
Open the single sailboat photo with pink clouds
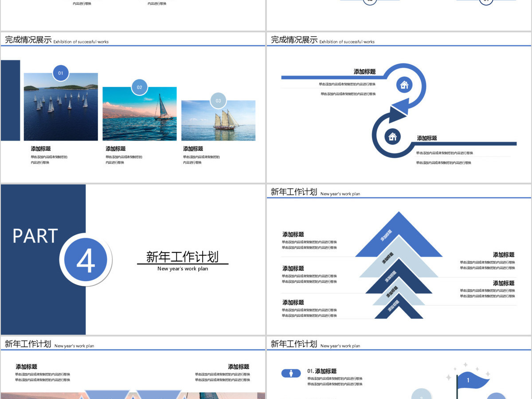coord(140,114)
